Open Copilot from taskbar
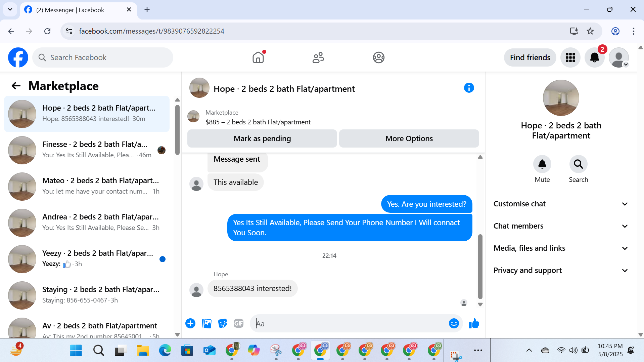Viewport: 644px width, 362px height. pyautogui.click(x=254, y=351)
